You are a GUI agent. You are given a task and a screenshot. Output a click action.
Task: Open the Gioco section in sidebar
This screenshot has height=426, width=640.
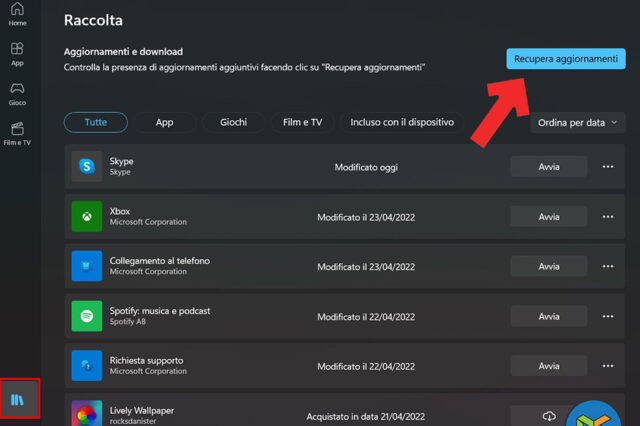[17, 93]
